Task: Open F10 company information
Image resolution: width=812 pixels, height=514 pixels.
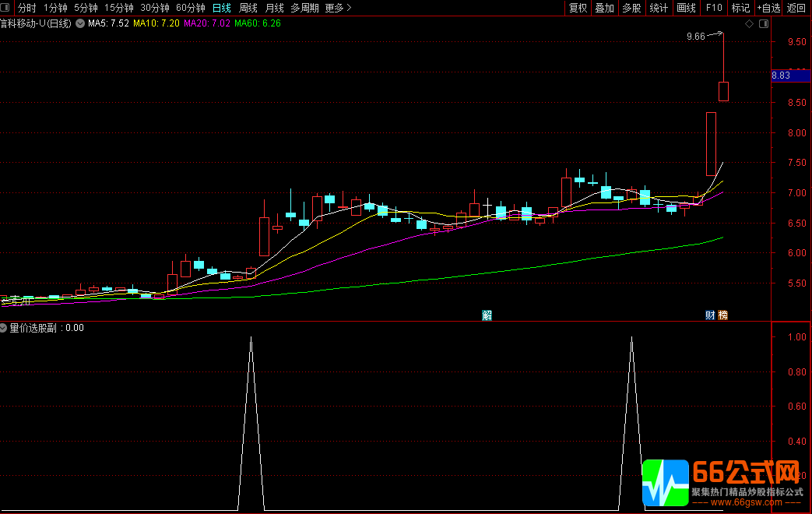Action: [x=713, y=8]
